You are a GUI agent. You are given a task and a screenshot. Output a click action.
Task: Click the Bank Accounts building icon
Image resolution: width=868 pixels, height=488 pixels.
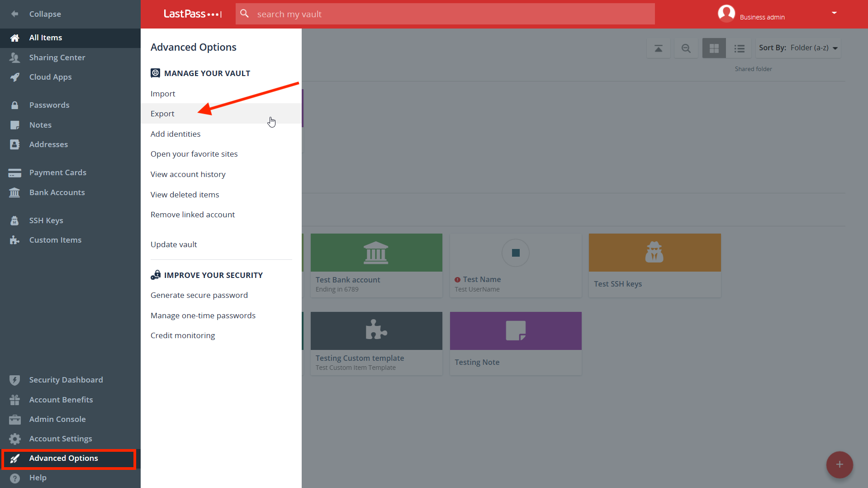(15, 192)
